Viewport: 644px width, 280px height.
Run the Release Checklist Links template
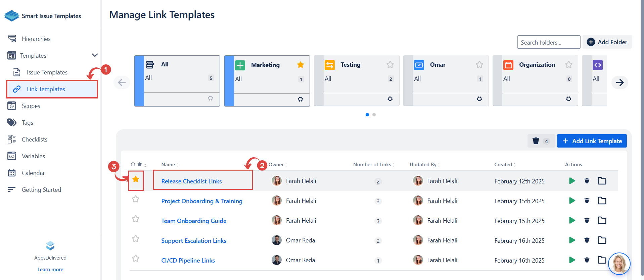coord(572,181)
